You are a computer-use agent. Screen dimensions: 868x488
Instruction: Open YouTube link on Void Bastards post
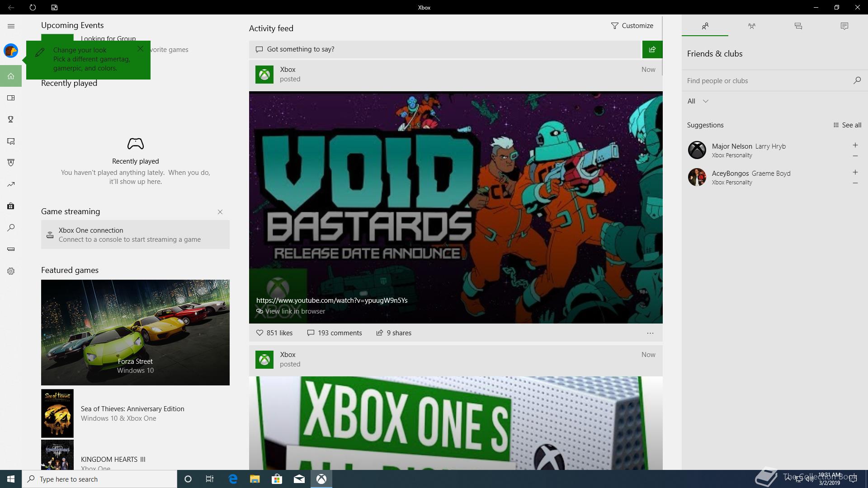[x=332, y=300]
